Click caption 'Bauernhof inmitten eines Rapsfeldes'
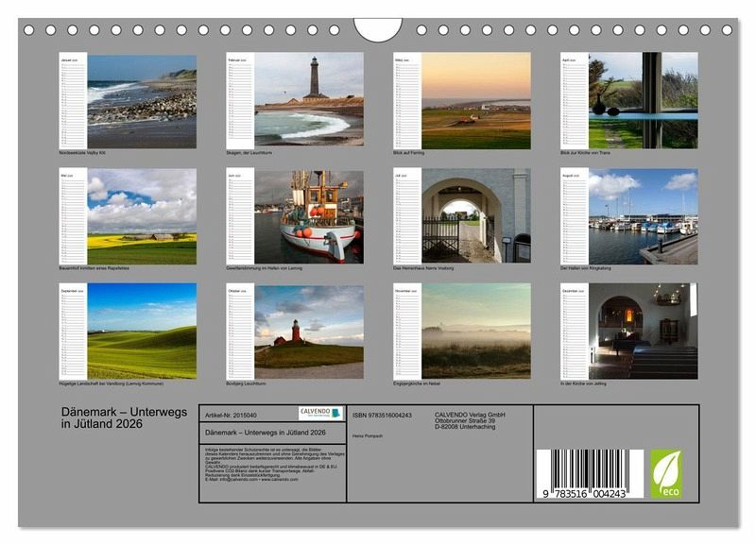Screen dimensions: 756x545 [x=94, y=268]
